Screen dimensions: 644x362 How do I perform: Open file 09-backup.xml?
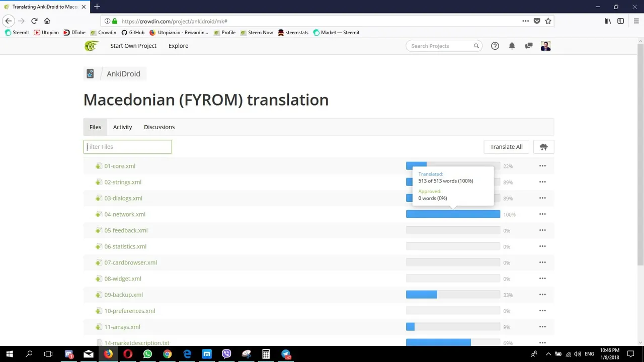[123, 295]
